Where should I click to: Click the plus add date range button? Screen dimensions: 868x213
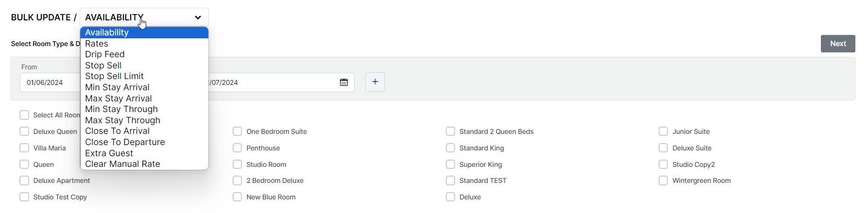[375, 82]
